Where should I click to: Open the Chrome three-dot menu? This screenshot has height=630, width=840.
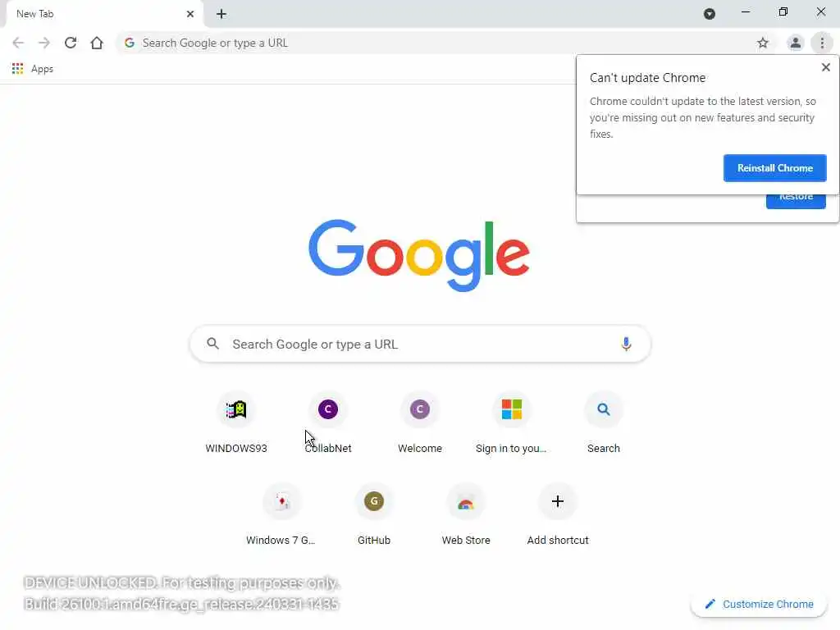click(x=822, y=43)
